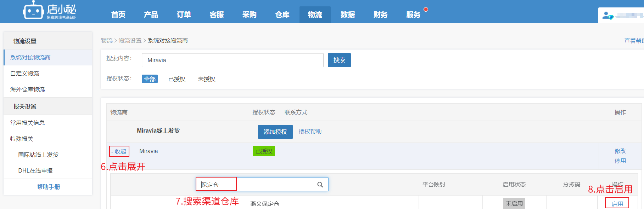The height and width of the screenshot is (209, 644).
Task: Open the 产品 menu
Action: click(x=151, y=14)
